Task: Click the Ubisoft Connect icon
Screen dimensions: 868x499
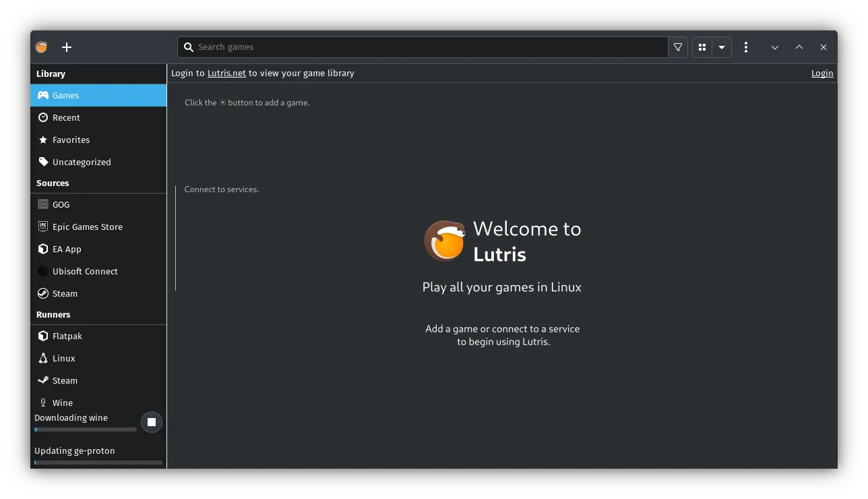Action: point(43,271)
